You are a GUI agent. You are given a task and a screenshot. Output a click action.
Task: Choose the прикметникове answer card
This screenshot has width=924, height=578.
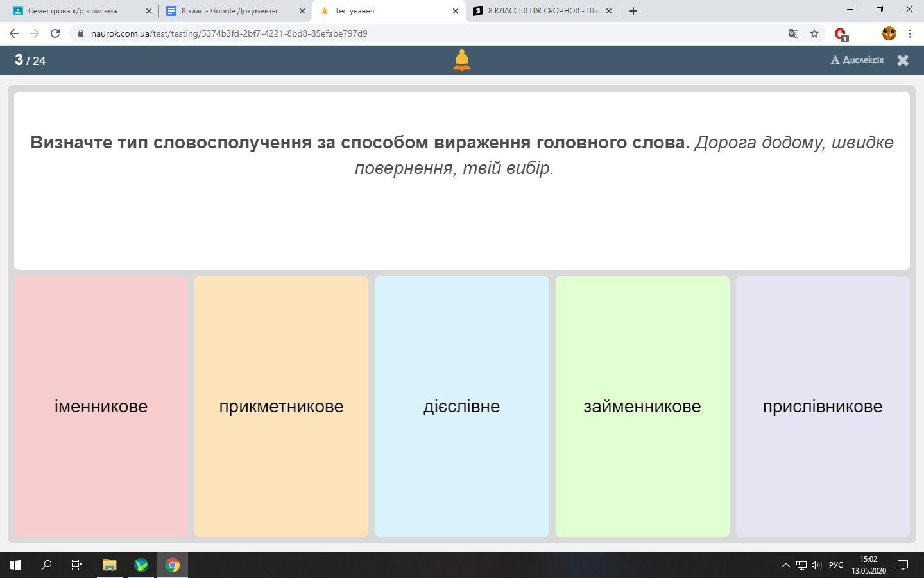[281, 406]
